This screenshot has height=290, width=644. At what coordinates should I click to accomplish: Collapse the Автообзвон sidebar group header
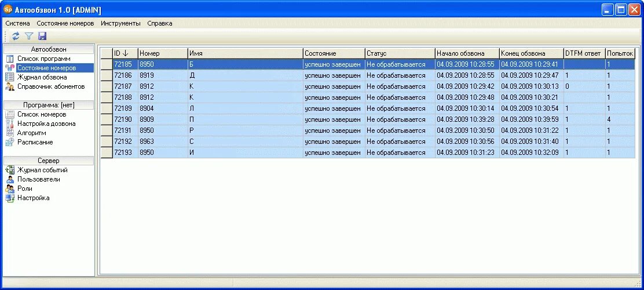49,49
